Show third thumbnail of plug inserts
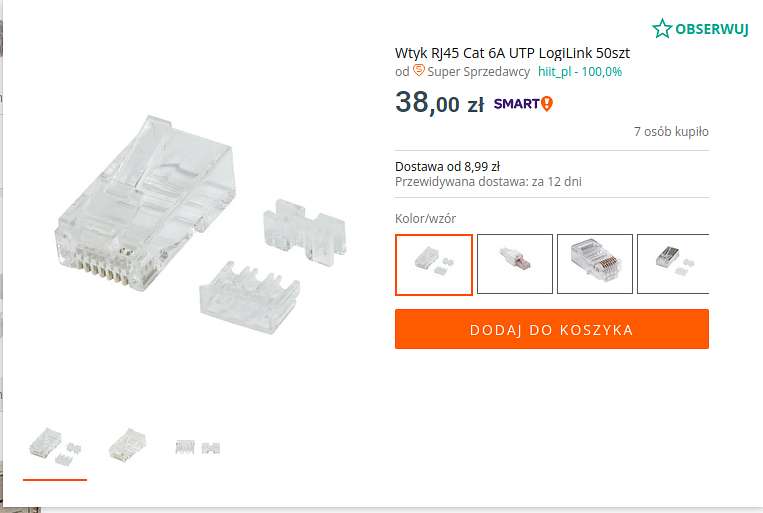 tap(198, 447)
